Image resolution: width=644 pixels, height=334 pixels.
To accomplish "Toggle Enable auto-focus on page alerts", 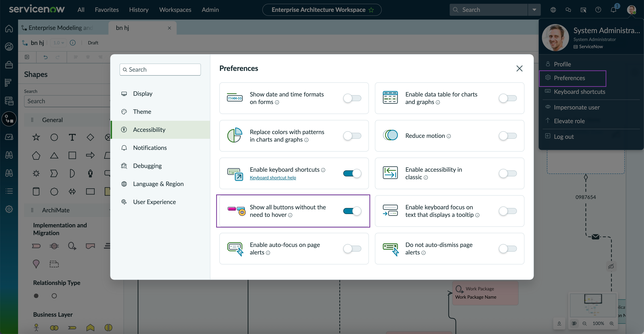I will pos(352,249).
